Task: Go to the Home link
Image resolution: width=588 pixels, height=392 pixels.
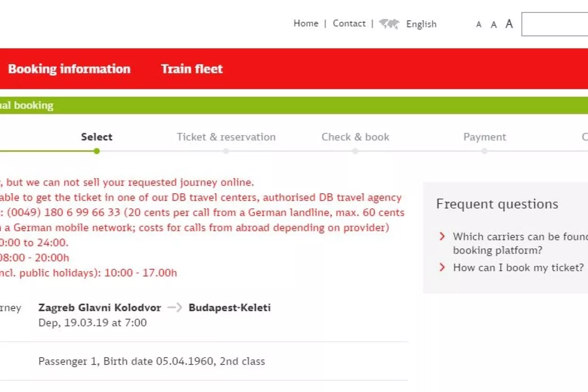Action: (x=306, y=24)
